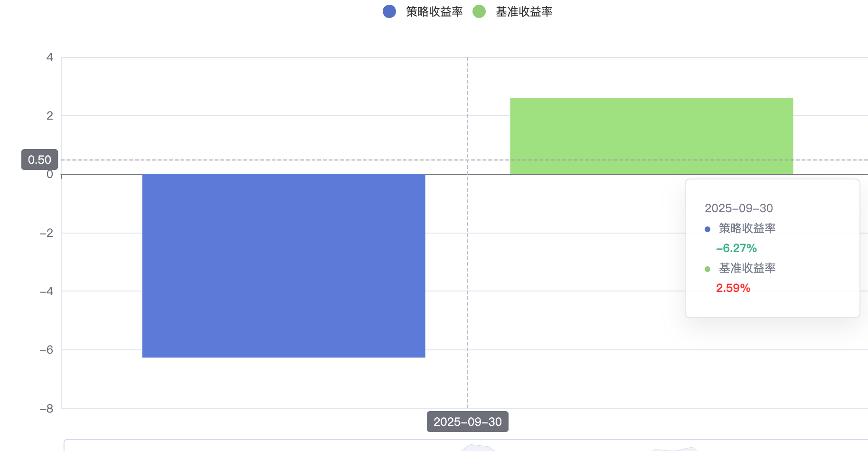
Task: Click the 2025-09-30 x-axis pointer label
Action: coord(467,422)
